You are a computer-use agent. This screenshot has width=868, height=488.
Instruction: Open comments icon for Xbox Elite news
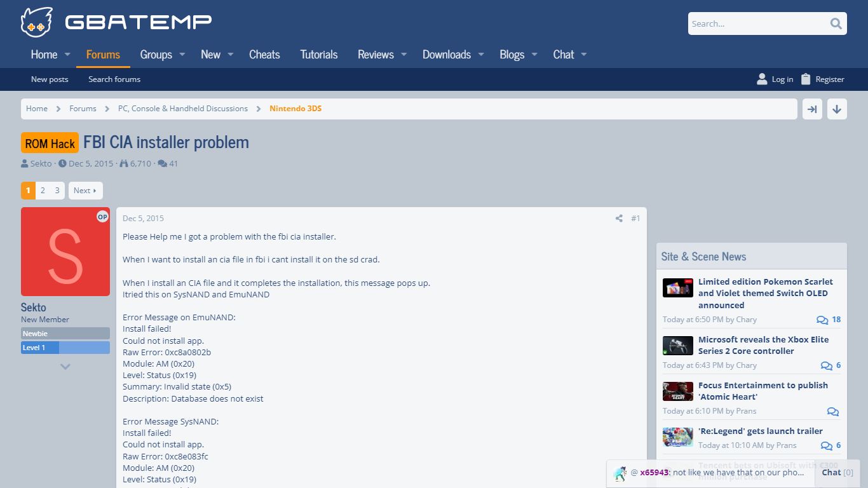pos(826,365)
